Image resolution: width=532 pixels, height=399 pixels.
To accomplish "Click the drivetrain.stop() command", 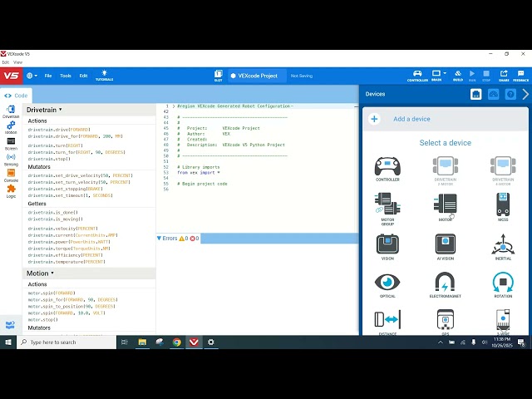I will pos(49,159).
